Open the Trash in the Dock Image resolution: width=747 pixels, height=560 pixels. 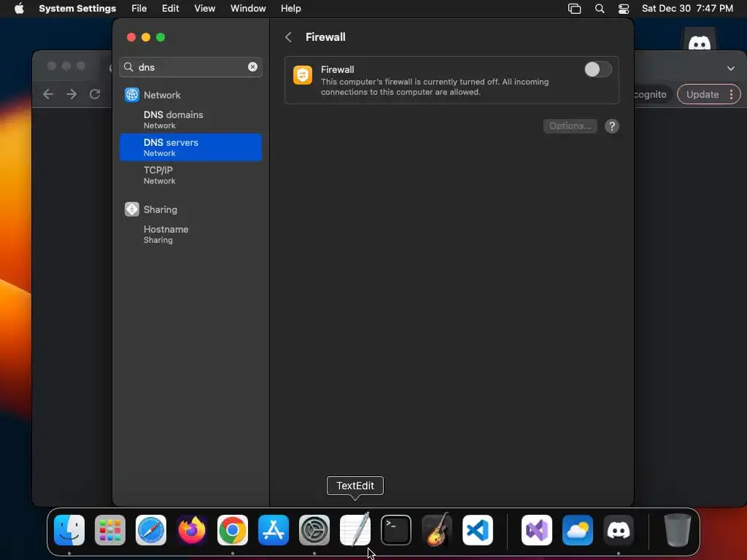point(677,530)
